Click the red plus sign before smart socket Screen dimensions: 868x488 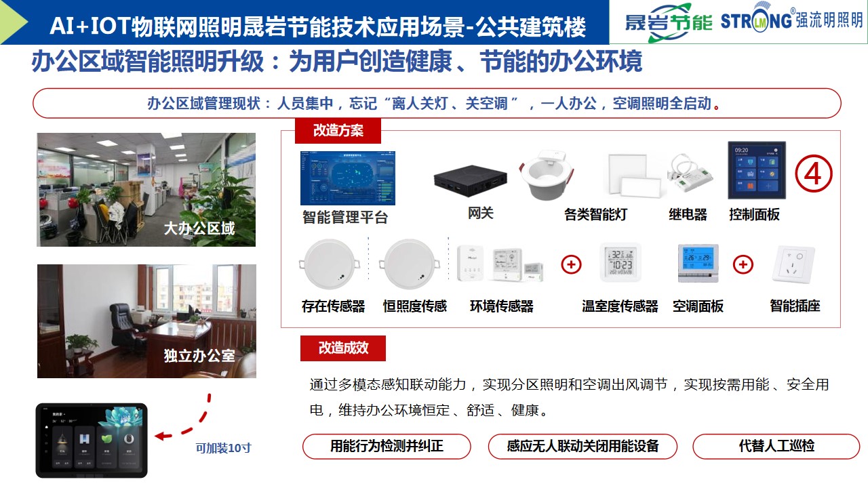pos(743,264)
